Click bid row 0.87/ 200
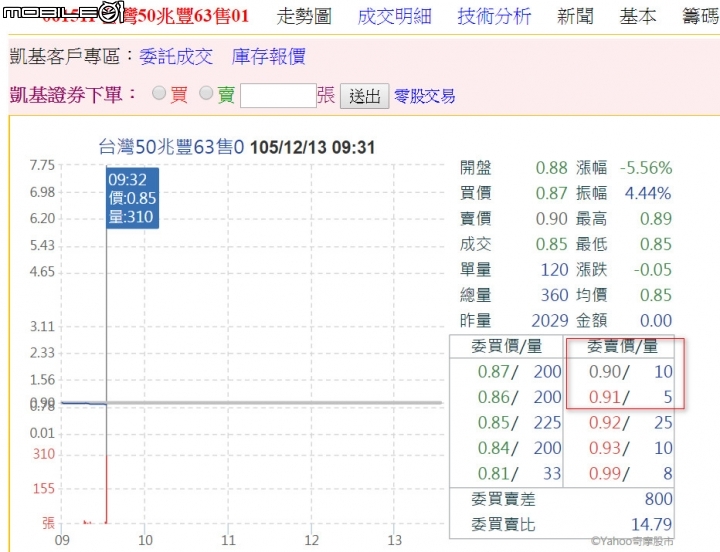 pyautogui.click(x=519, y=372)
